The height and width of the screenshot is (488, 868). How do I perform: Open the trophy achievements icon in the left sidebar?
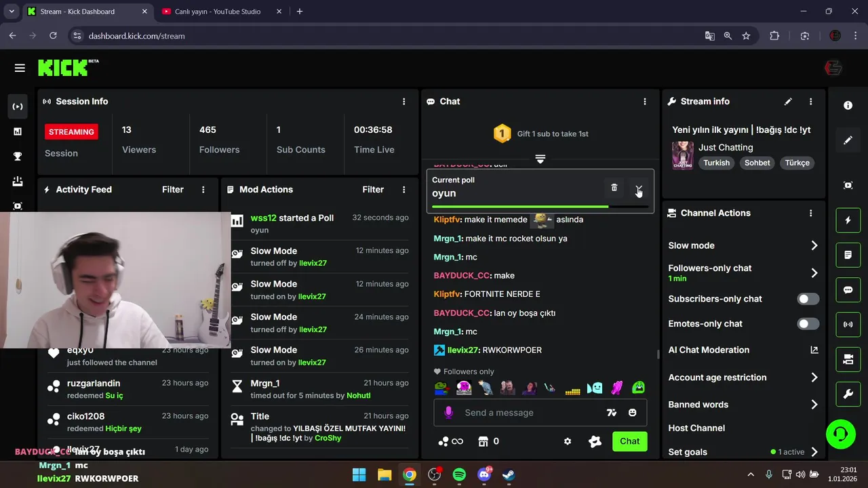pos(18,157)
